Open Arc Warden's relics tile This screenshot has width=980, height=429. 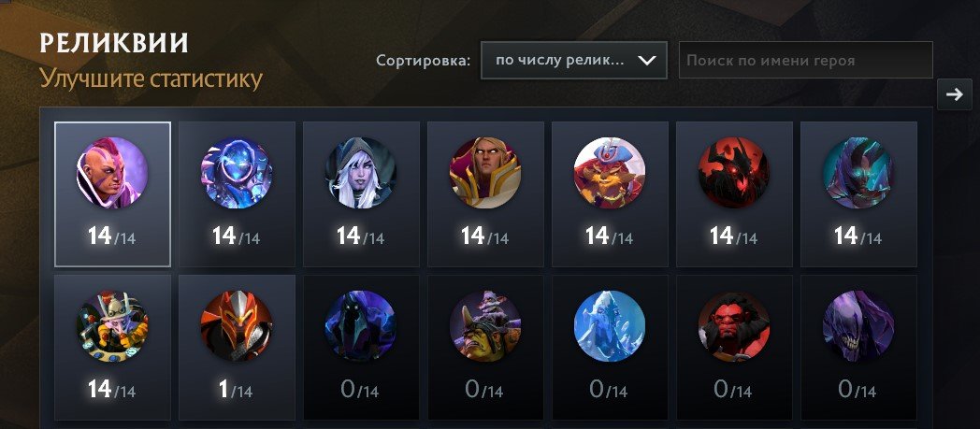click(x=237, y=194)
